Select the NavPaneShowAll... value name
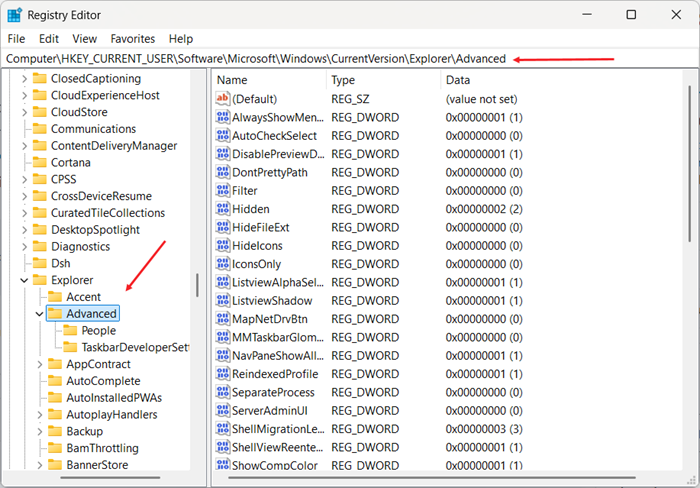 click(278, 355)
